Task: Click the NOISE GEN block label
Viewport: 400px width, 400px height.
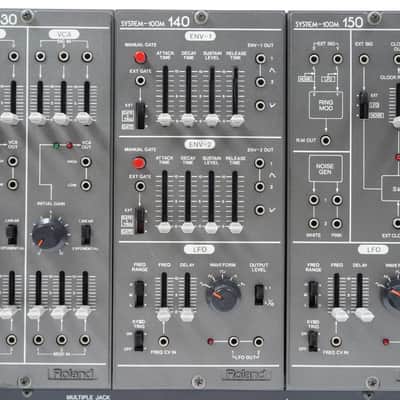Action: tap(325, 168)
